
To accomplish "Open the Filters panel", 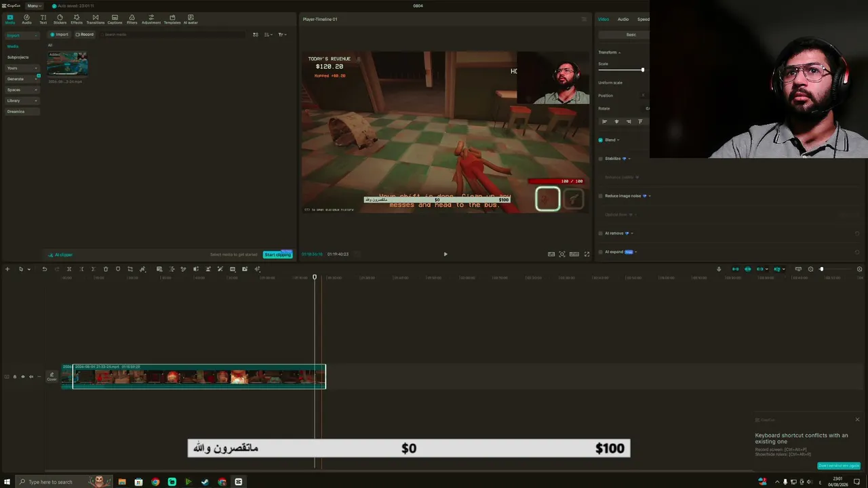I will [132, 19].
